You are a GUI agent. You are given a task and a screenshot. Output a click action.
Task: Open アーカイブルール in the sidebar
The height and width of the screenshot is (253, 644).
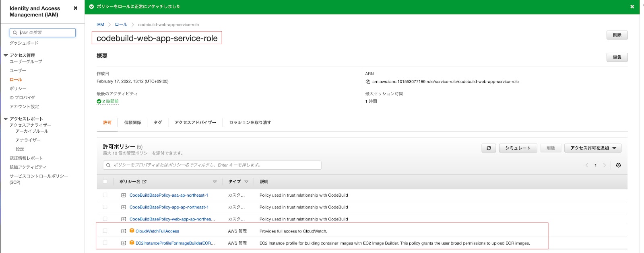(32, 131)
